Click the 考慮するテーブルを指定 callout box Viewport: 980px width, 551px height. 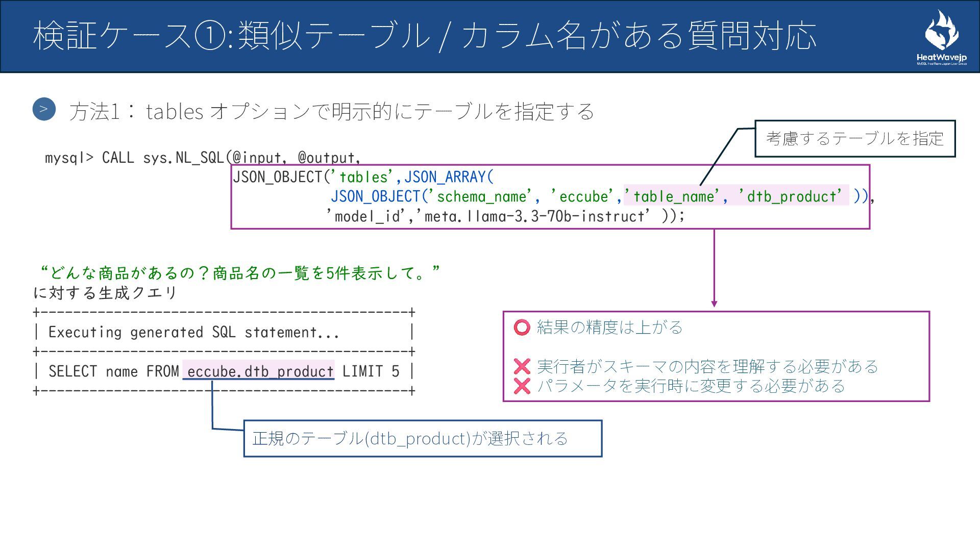(x=854, y=138)
